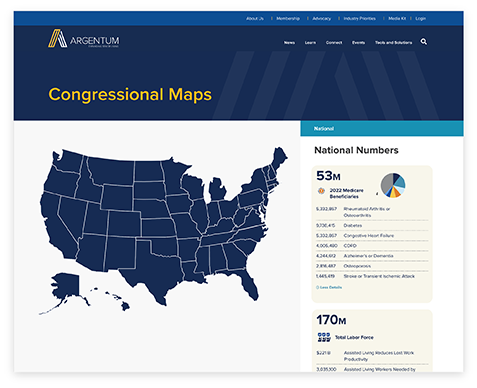Open the Events menu item
Screen dimensions: 477x388
point(358,43)
